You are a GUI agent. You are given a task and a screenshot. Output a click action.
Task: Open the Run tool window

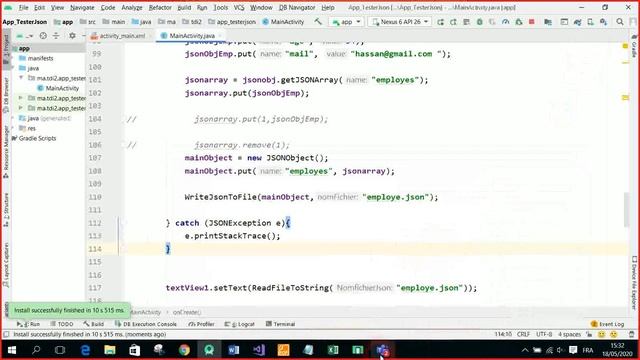[29, 324]
